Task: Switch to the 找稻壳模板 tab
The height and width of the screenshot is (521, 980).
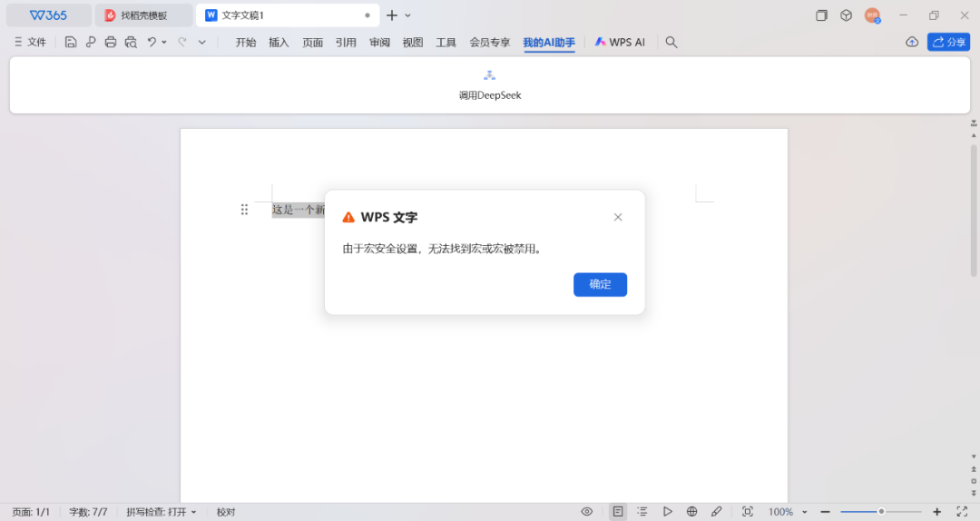Action: click(x=143, y=15)
